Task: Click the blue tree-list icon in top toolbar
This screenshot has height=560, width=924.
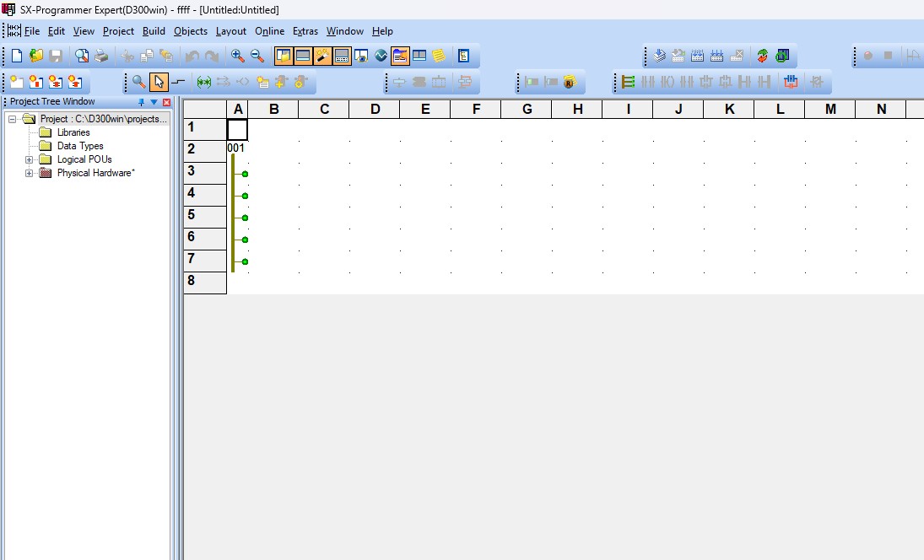Action: [464, 56]
